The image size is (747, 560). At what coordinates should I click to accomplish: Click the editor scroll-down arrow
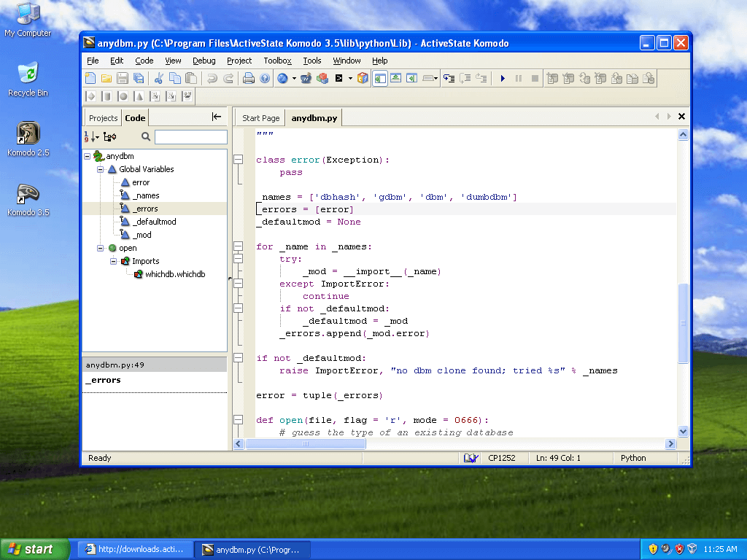(x=683, y=432)
